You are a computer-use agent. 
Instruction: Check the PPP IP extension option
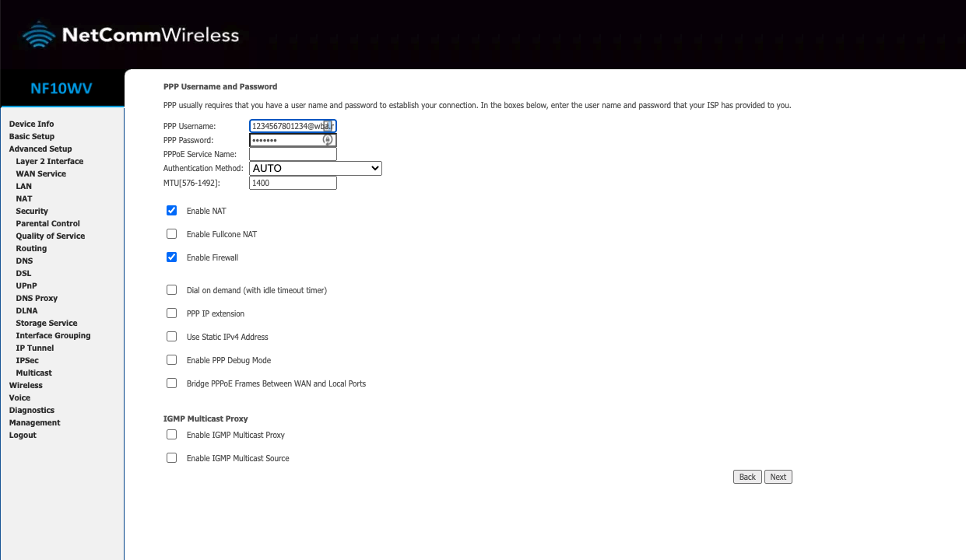tap(172, 313)
